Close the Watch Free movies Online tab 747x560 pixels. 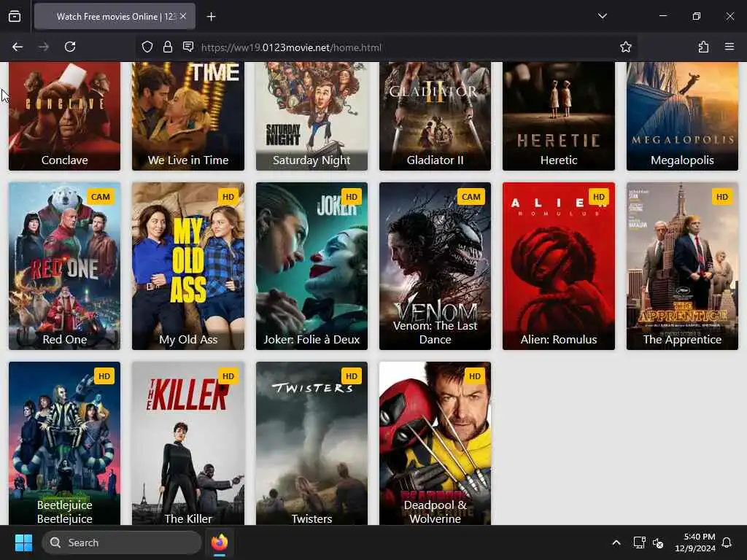(x=183, y=17)
